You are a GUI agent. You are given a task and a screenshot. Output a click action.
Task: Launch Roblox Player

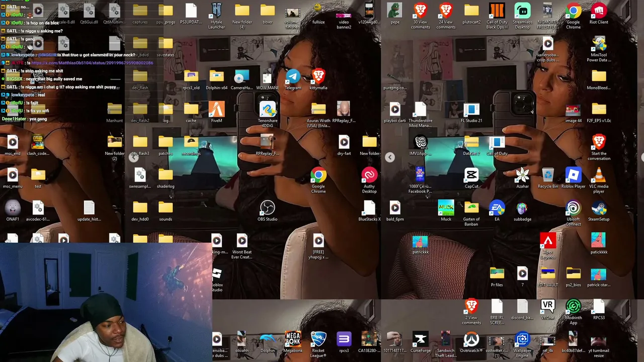(x=573, y=178)
